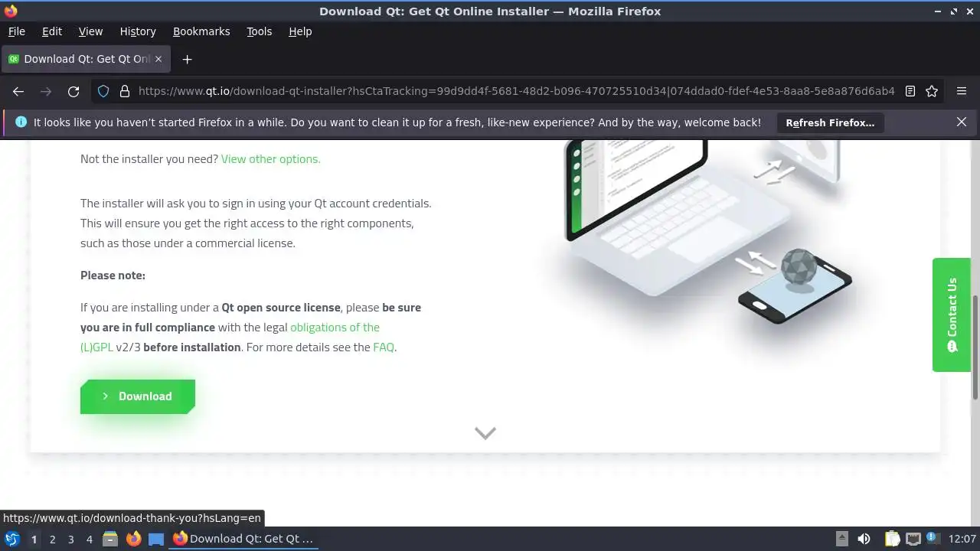
Task: Open the Firefox hamburger application menu
Action: [962, 91]
